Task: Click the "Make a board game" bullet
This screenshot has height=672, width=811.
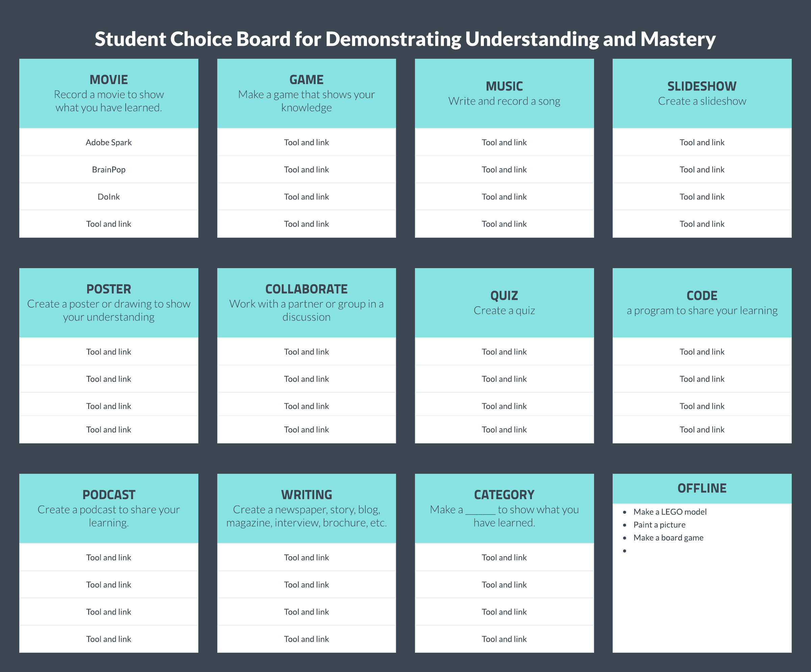Action: [x=668, y=538]
